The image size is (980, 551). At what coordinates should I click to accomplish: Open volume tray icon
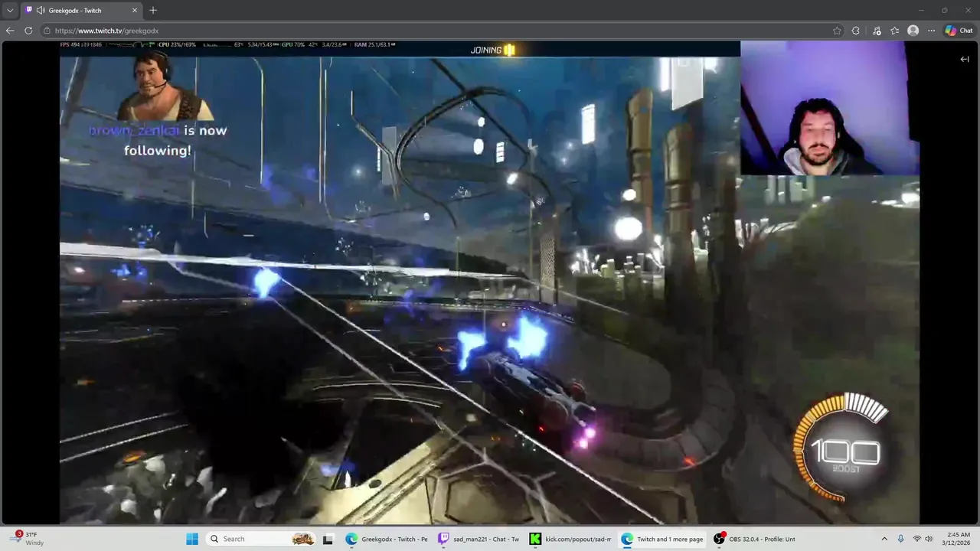pyautogui.click(x=929, y=539)
